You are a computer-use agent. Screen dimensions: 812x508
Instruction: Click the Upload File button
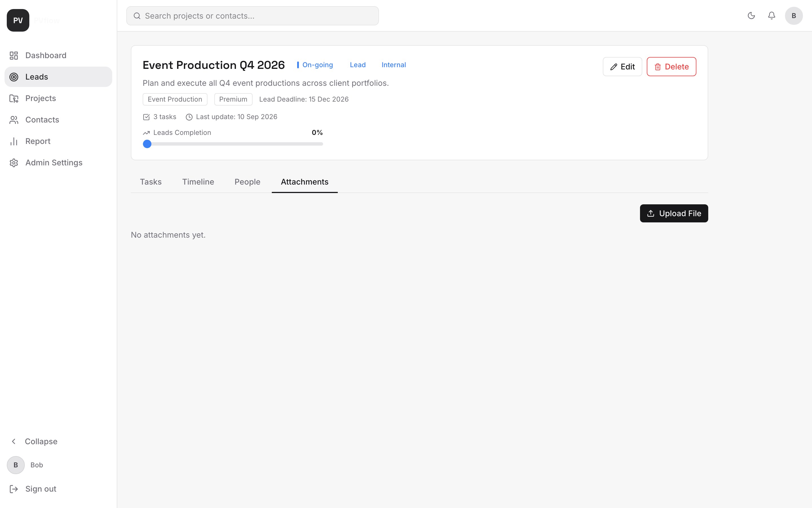click(674, 213)
